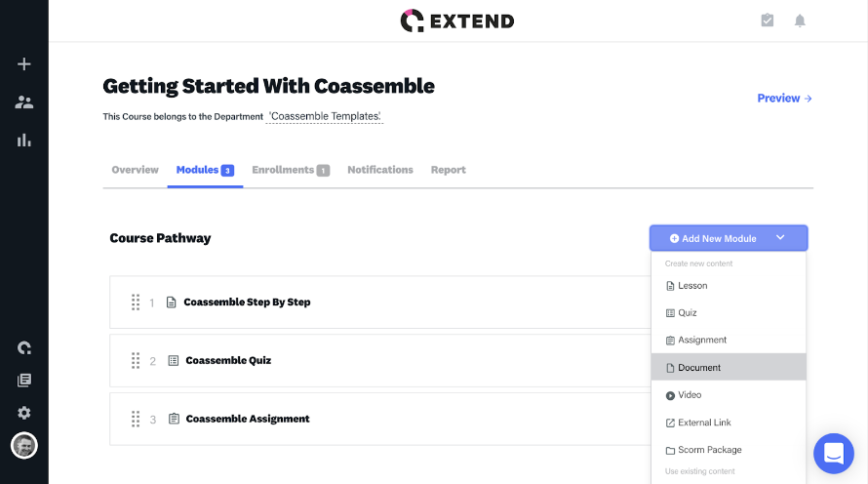Open the chat support bubble

pos(833,453)
